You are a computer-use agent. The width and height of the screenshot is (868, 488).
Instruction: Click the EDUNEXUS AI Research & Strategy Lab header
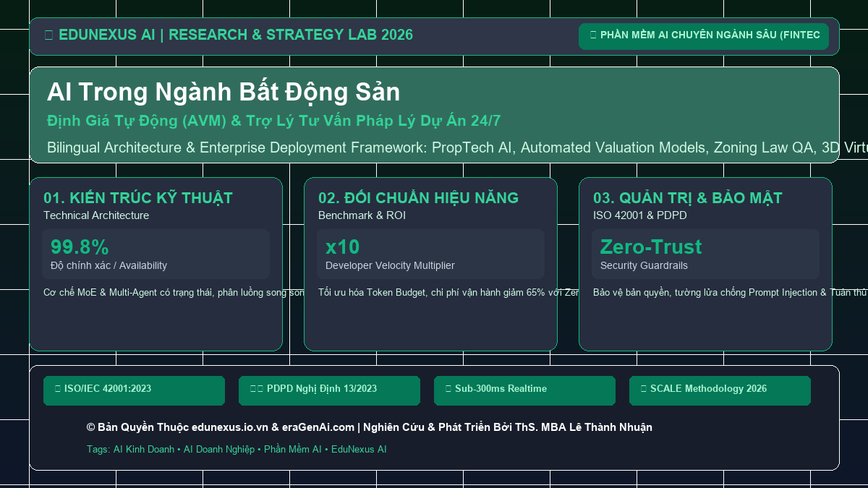coord(229,35)
